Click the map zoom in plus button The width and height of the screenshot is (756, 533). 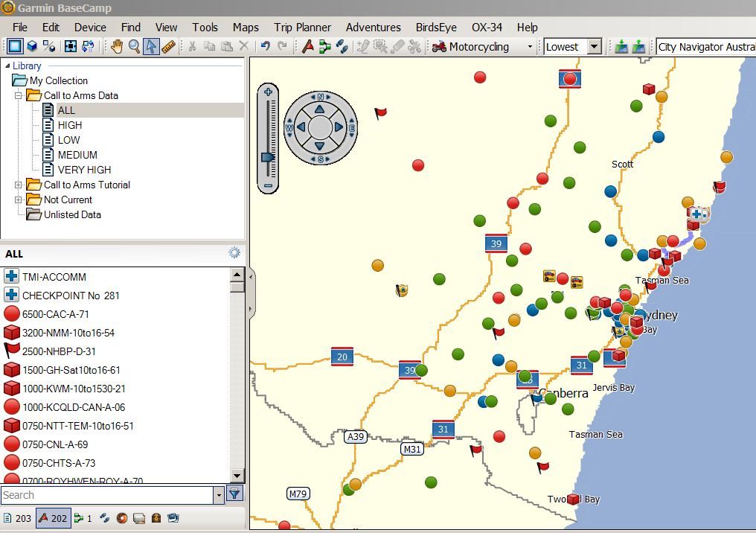click(269, 92)
